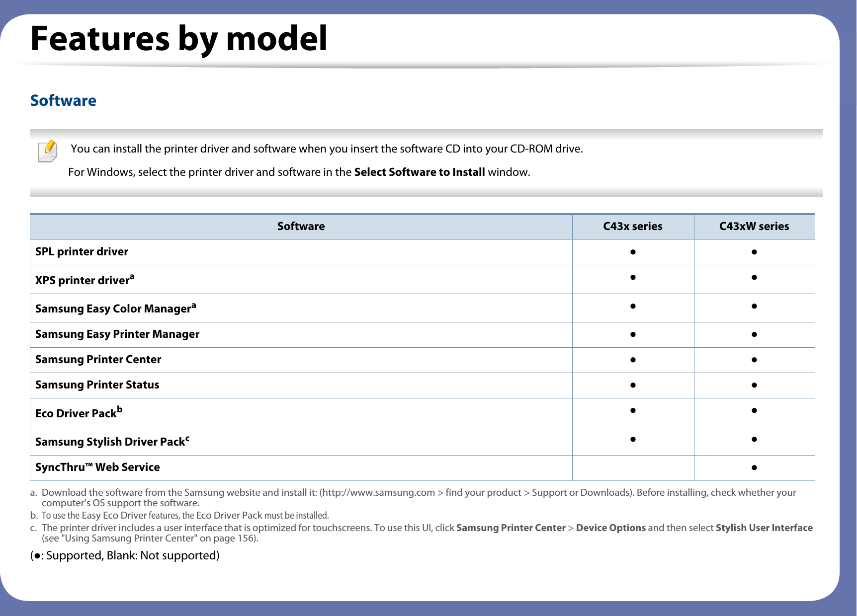Click the C43x bullet for XPS printer driver

pos(633,277)
